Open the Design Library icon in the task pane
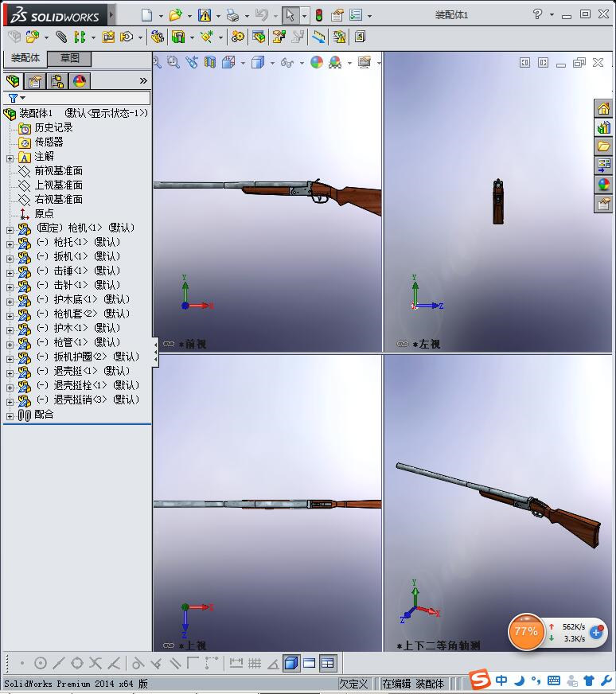Screen dimensions: 616x694 point(603,128)
